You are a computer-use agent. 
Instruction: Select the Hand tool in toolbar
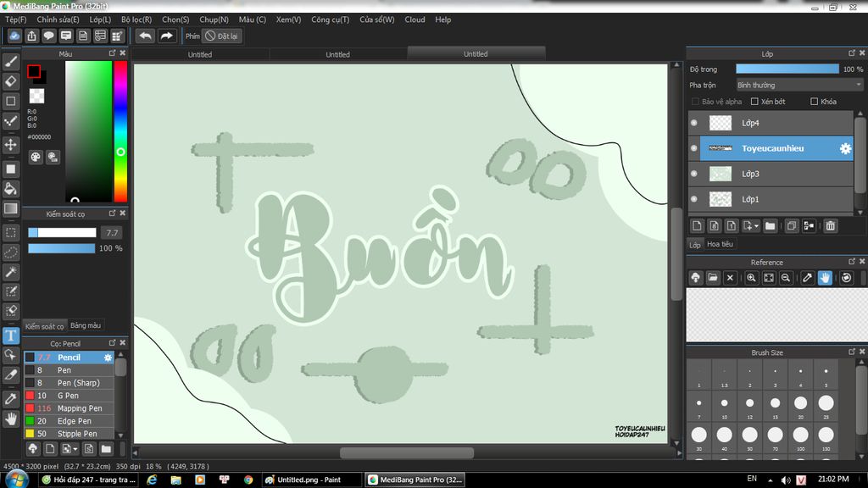tap(10, 419)
